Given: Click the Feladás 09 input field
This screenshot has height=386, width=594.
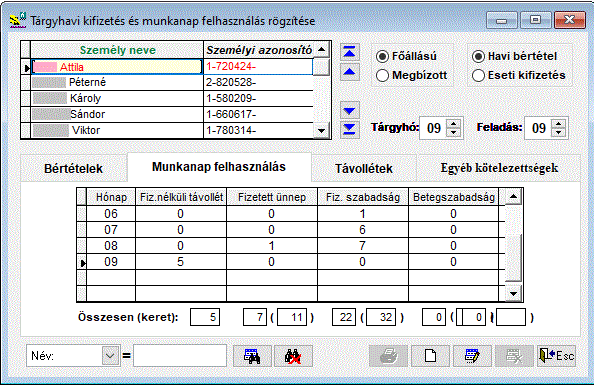Looking at the screenshot, I should (x=538, y=128).
